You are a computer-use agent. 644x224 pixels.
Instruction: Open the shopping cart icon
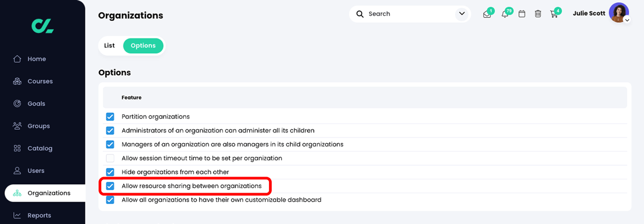pos(553,15)
